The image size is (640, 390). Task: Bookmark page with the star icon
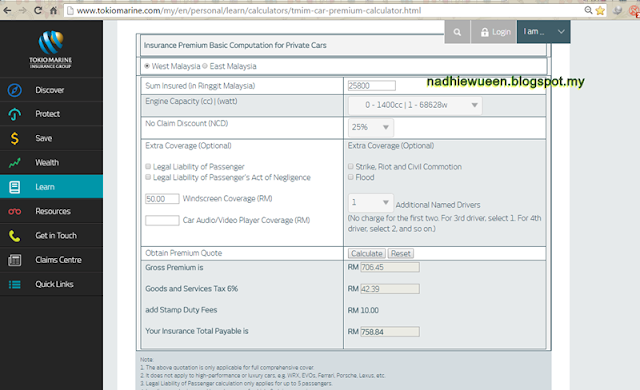coord(600,11)
